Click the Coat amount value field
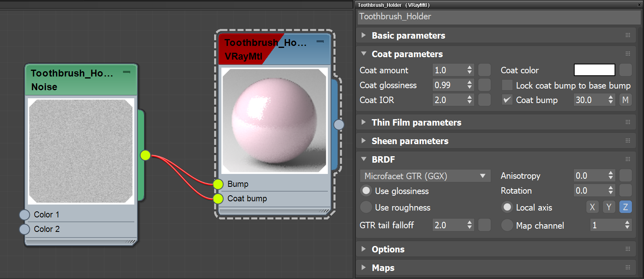 pyautogui.click(x=449, y=70)
